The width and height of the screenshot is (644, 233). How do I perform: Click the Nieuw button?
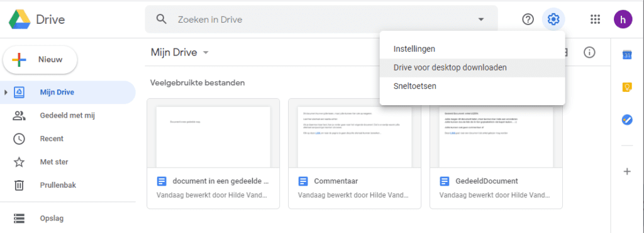pos(40,60)
